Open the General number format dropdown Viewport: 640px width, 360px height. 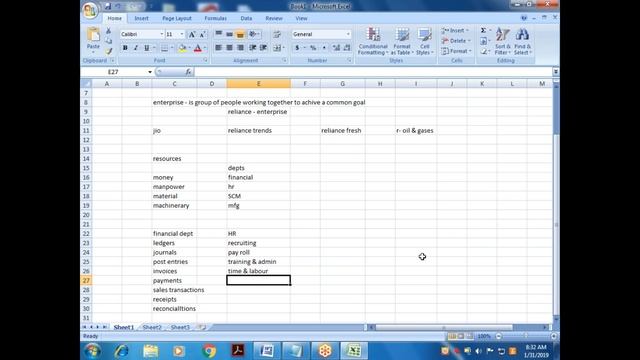tap(348, 34)
